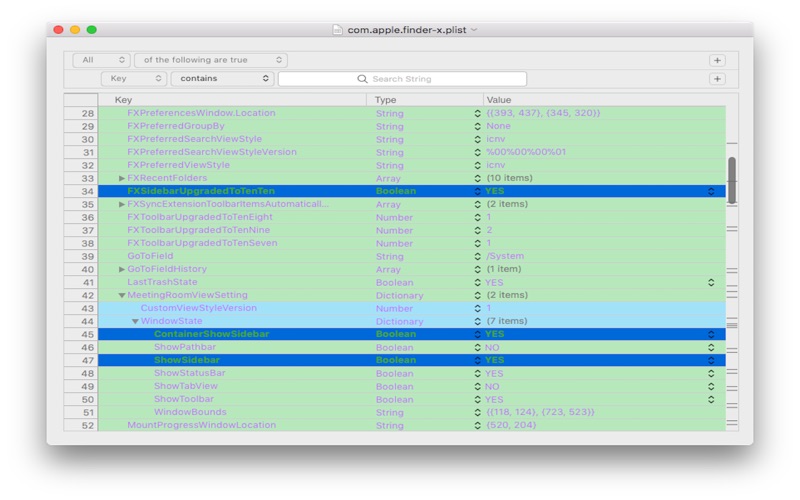Toggle ShowTabView boolean value stepper
The width and height of the screenshot is (800, 500).
(x=711, y=386)
